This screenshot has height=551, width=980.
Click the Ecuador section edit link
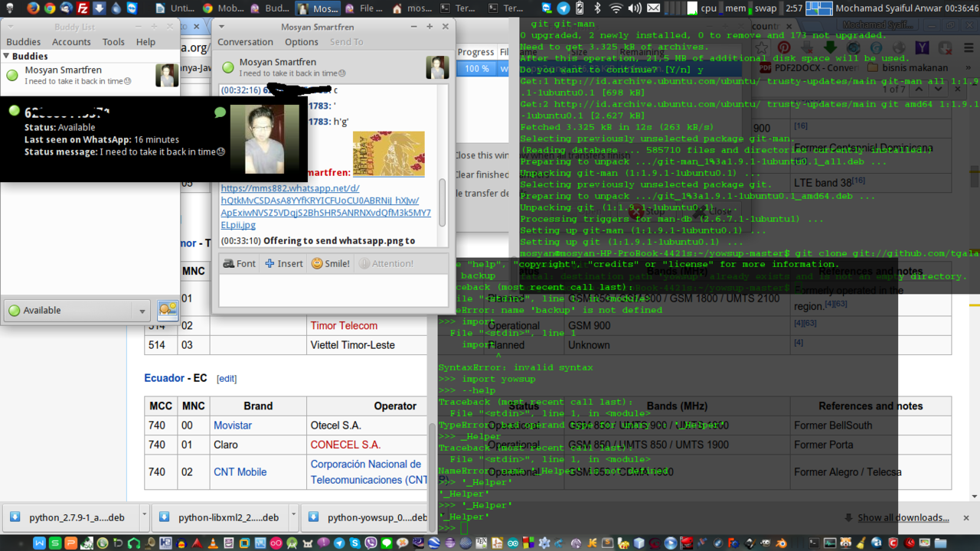227,379
